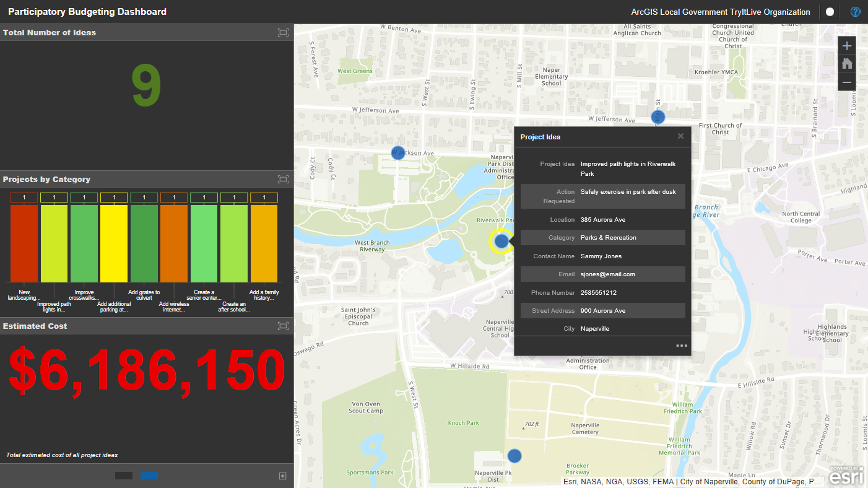
Task: Switch to the first dashboard page indicator
Action: 123,475
